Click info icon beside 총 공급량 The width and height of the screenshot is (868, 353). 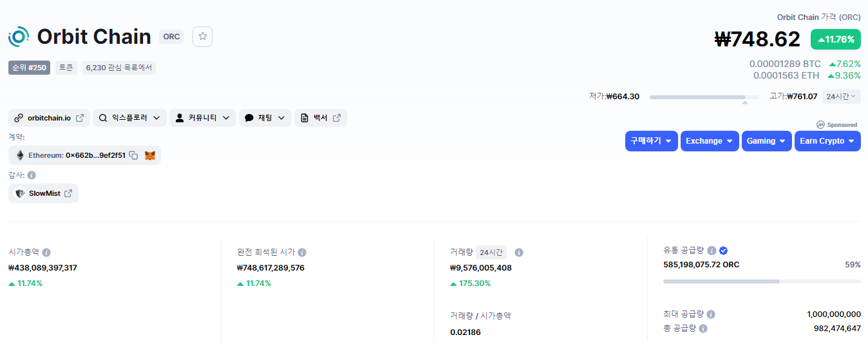[703, 329]
